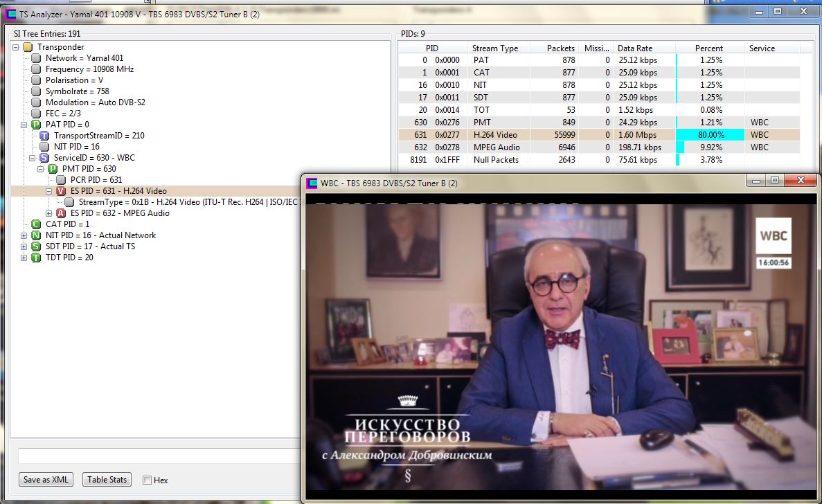Image resolution: width=822 pixels, height=504 pixels.
Task: Click the WBC player window title icon
Action: tap(312, 183)
